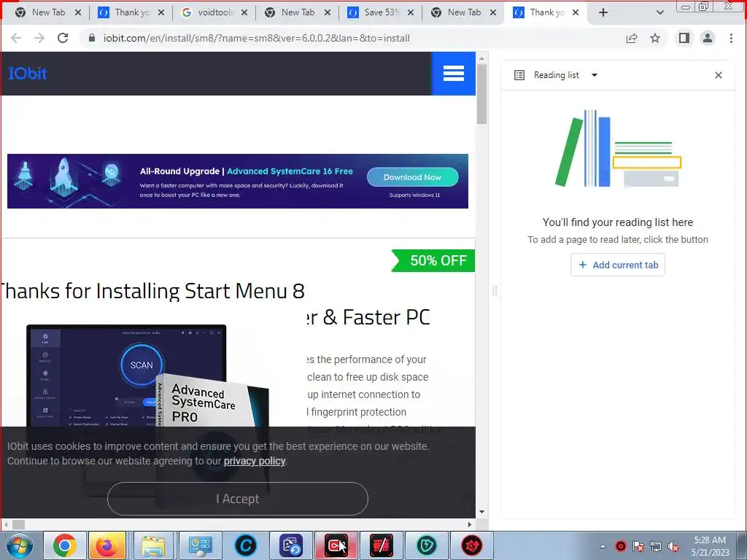This screenshot has width=747, height=560.
Task: Open the photo recovery taskbar icon
Action: tap(291, 545)
